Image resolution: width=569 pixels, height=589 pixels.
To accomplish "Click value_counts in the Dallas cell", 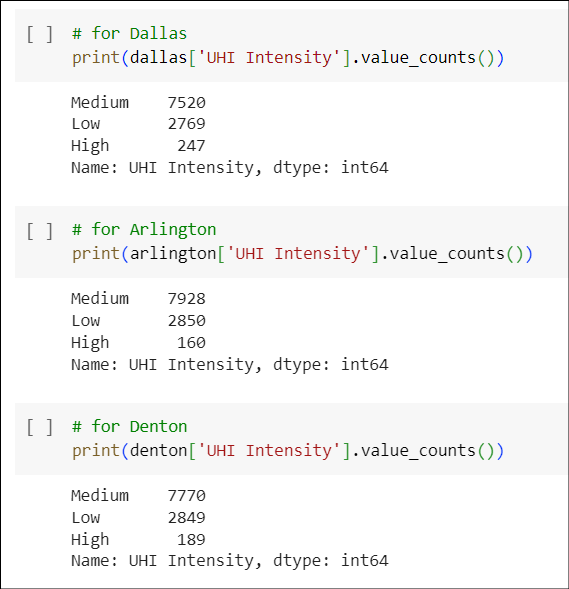I will click(x=418, y=58).
